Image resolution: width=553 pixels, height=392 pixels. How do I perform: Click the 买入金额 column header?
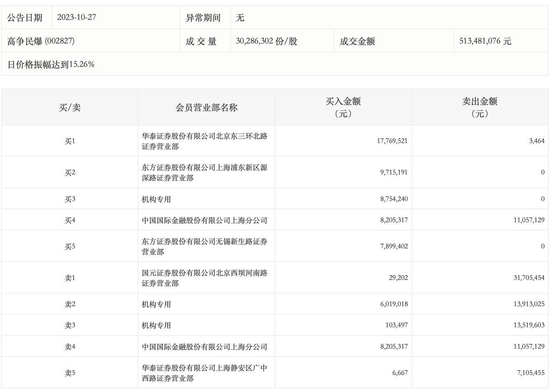tap(343, 107)
